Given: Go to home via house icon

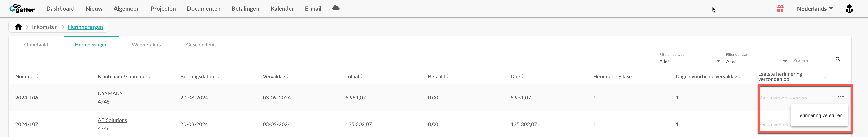Looking at the screenshot, I should click(x=18, y=27).
